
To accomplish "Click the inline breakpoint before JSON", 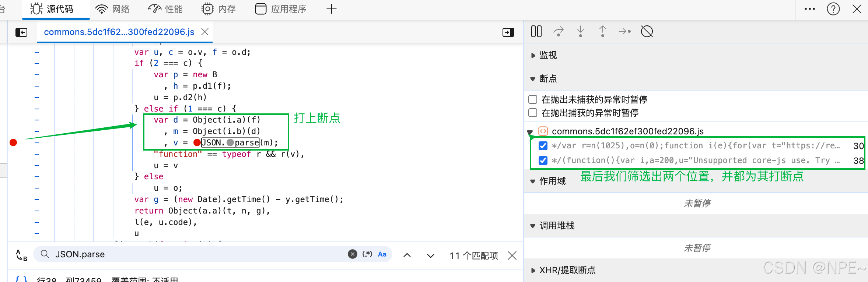I will (x=197, y=142).
